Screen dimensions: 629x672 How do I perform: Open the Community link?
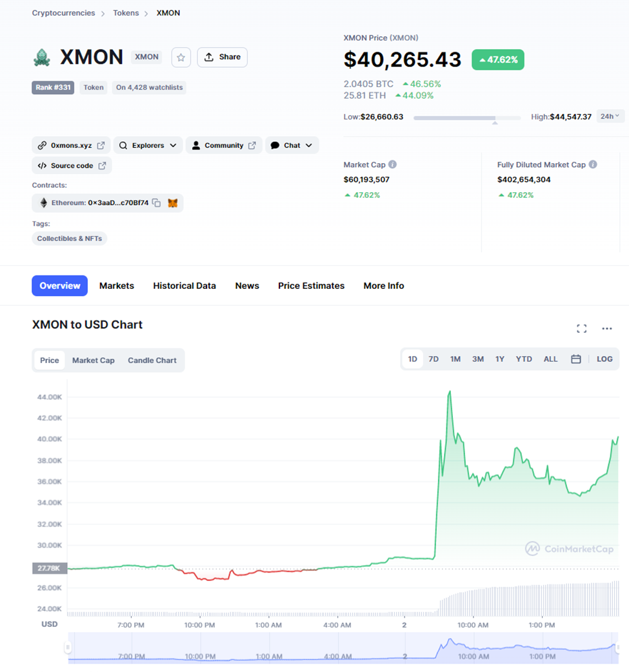point(224,145)
